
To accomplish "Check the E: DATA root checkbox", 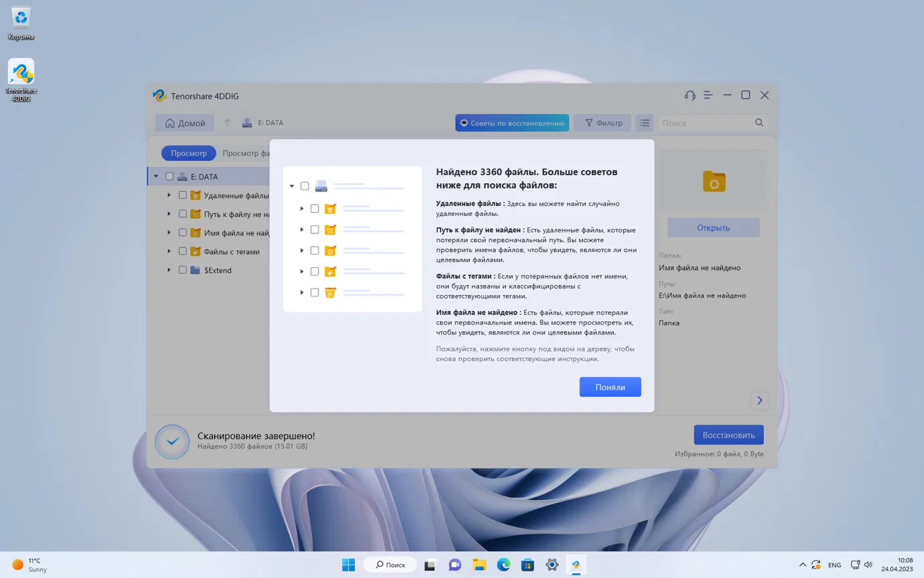I will [170, 176].
